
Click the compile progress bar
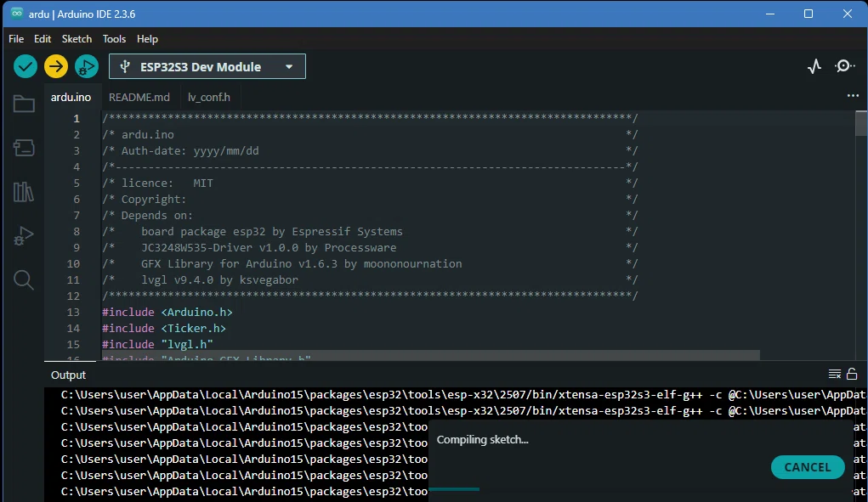pos(454,489)
